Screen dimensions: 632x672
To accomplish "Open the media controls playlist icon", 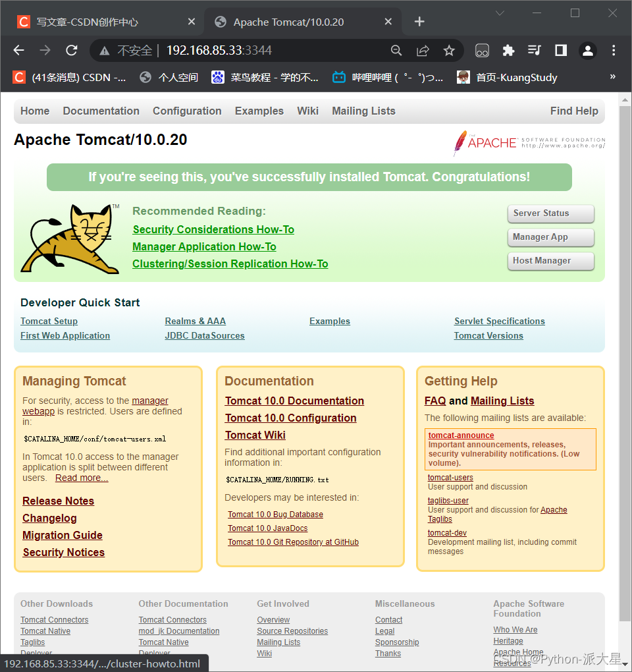I will pyautogui.click(x=535, y=50).
